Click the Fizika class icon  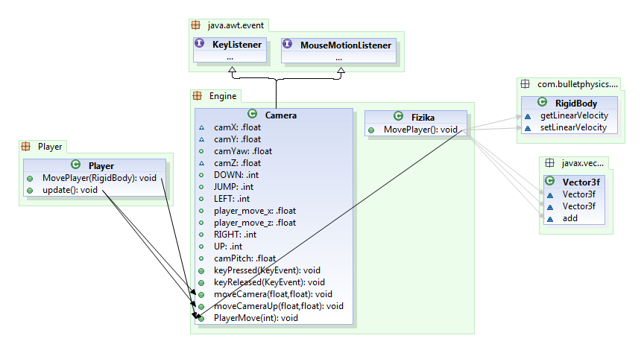tap(397, 116)
